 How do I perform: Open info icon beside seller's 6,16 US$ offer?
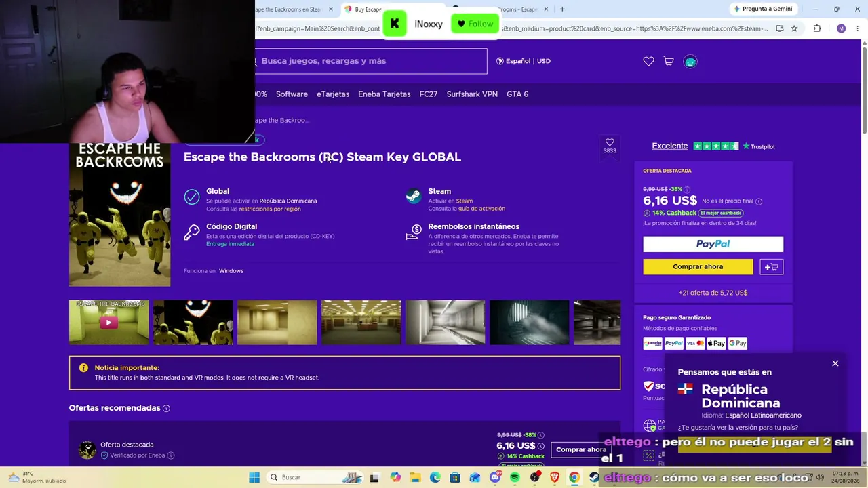[540, 446]
